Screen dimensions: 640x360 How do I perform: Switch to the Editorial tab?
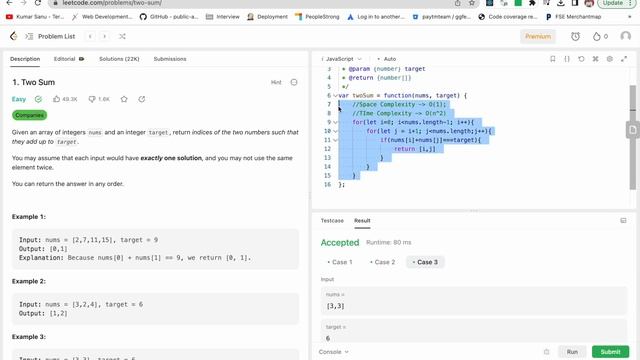(x=69, y=59)
